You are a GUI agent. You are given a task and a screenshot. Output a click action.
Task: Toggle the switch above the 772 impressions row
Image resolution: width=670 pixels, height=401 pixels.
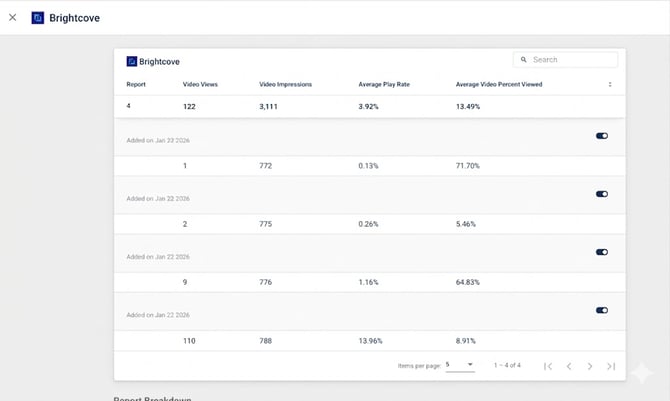[602, 136]
